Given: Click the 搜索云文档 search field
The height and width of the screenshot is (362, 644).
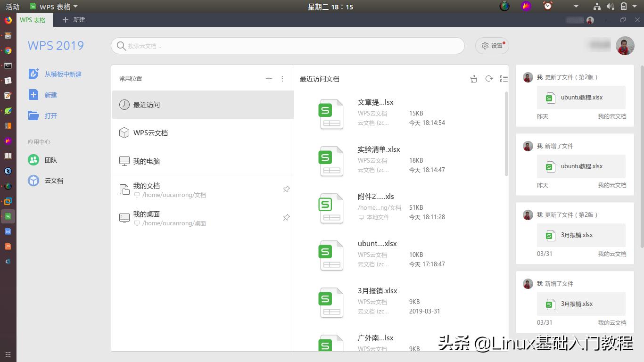Looking at the screenshot, I should point(288,46).
